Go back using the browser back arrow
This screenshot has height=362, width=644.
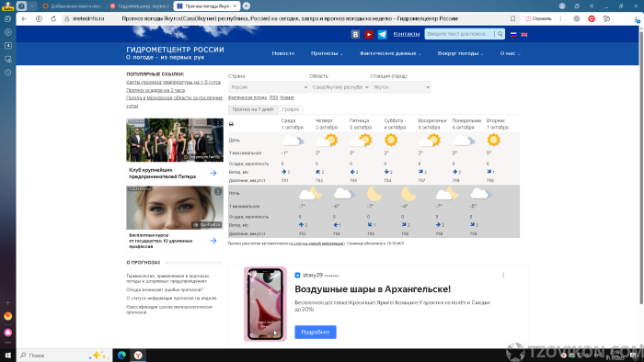click(x=24, y=19)
